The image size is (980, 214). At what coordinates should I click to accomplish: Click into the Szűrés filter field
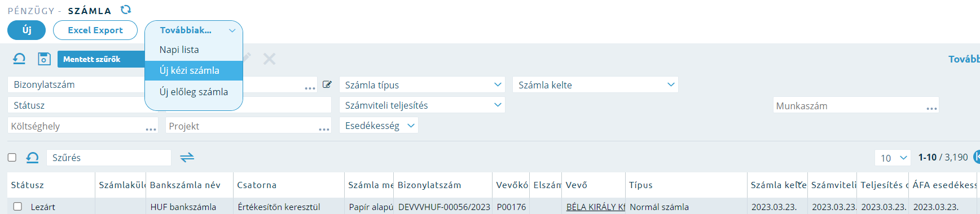(109, 158)
